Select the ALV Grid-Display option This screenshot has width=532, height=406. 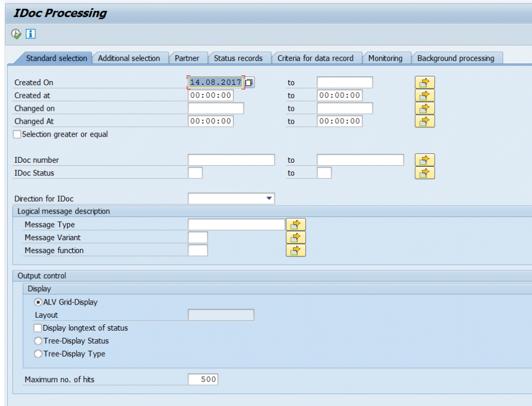tap(37, 302)
